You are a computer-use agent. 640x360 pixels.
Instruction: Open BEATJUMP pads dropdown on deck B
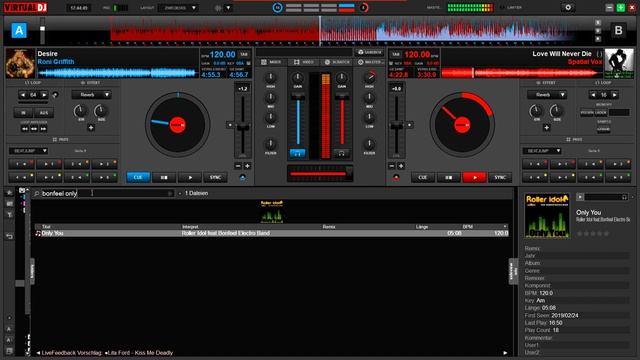(x=542, y=151)
